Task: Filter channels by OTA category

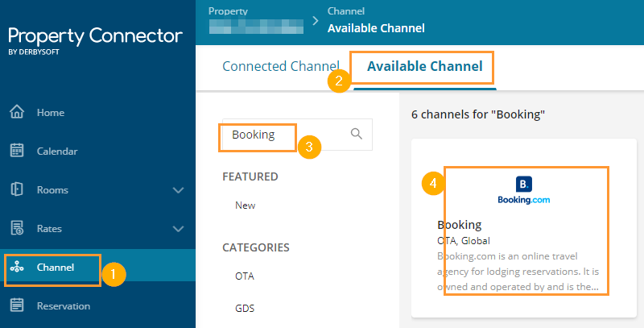Action: coord(245,276)
